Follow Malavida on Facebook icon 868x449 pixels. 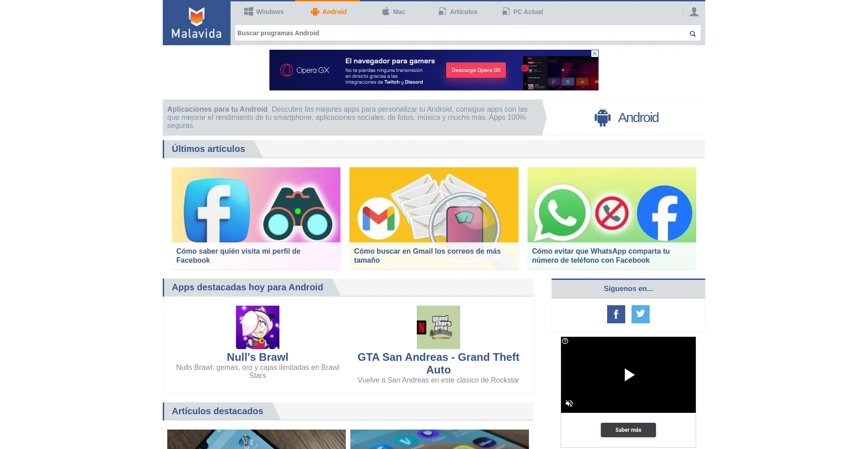pos(616,314)
